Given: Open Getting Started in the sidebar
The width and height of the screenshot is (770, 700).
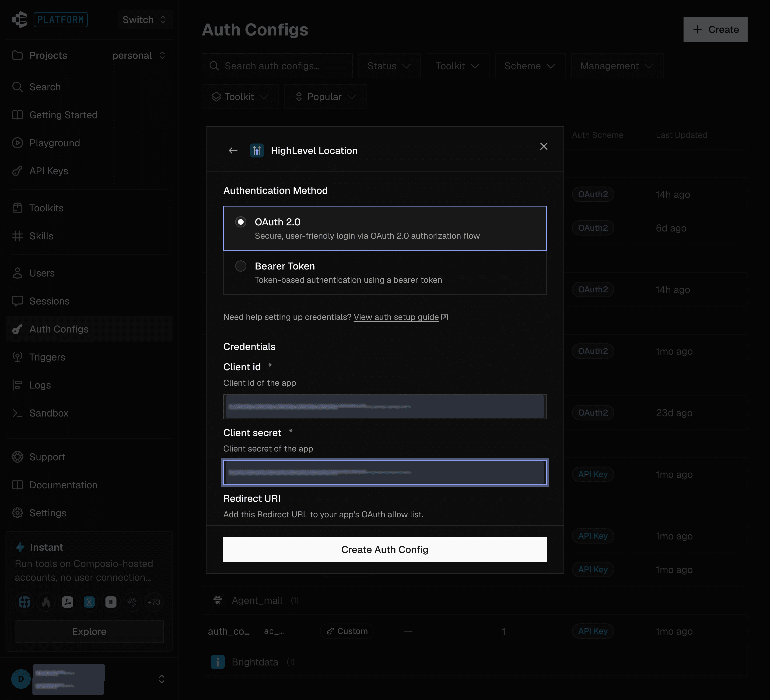Looking at the screenshot, I should [x=89, y=115].
